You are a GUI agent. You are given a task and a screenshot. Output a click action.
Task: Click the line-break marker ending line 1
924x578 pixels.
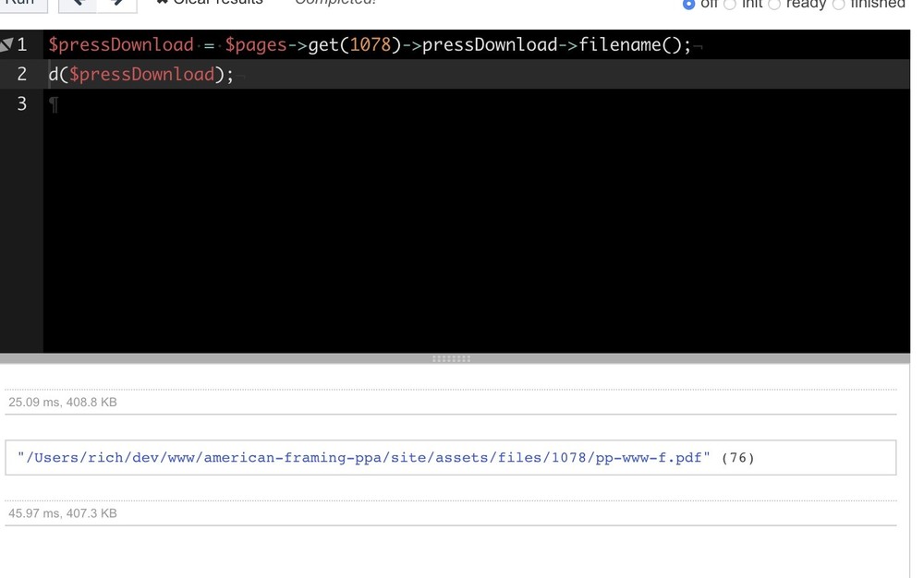pyautogui.click(x=700, y=44)
